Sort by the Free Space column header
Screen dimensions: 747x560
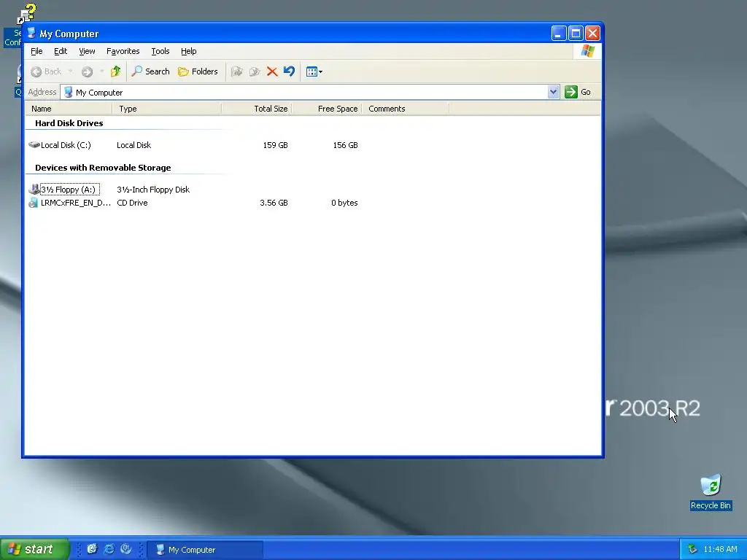(328, 109)
